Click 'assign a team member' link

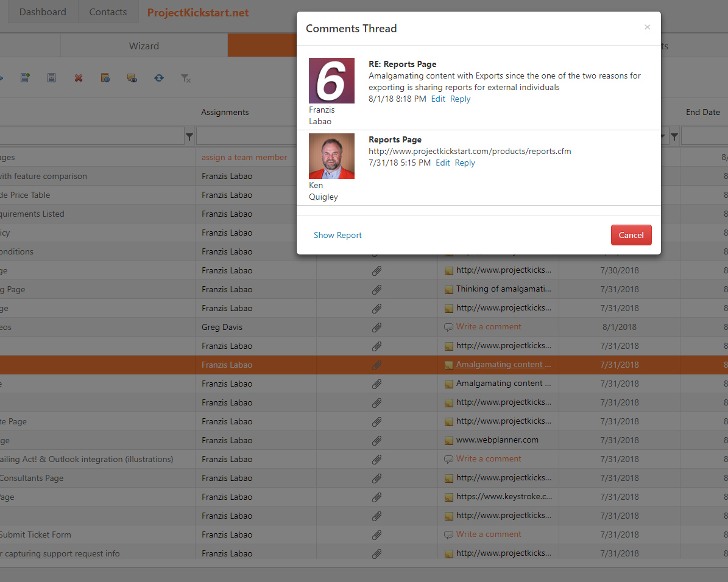click(x=244, y=157)
